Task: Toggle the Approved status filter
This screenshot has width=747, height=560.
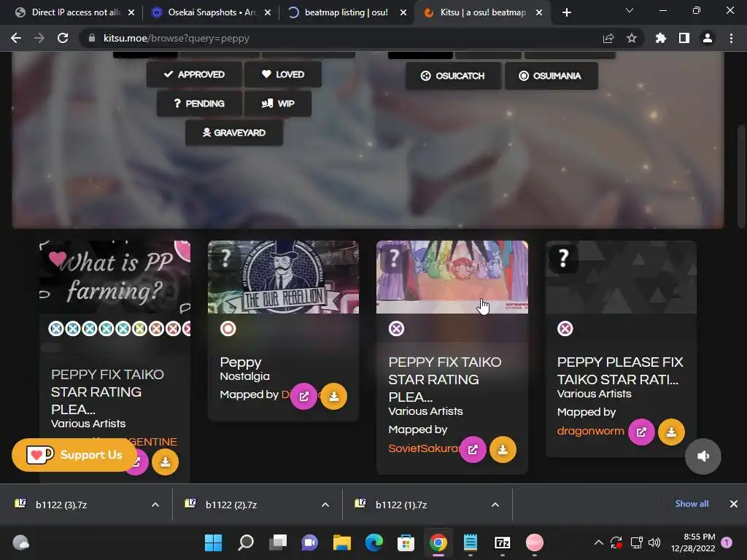Action: coord(194,74)
